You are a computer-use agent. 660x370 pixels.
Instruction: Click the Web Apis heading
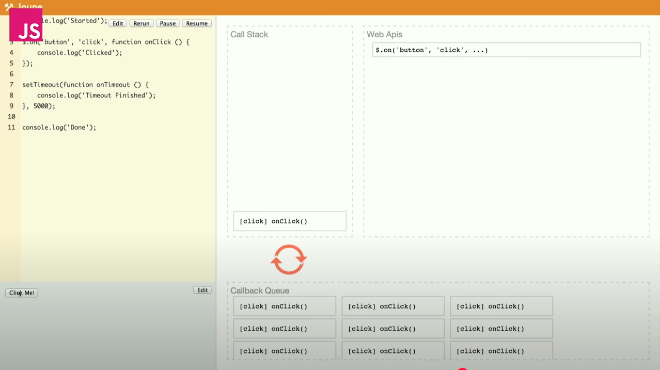[x=384, y=35]
